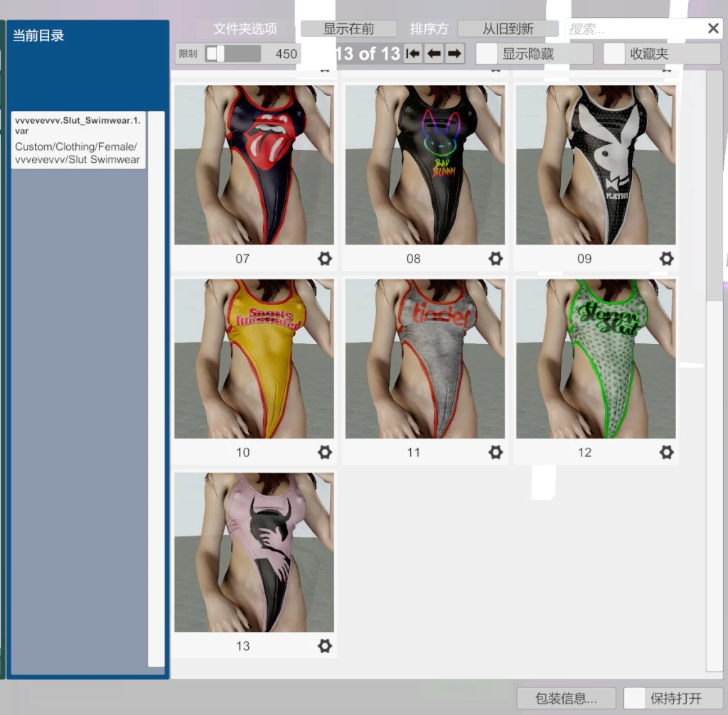Image resolution: width=728 pixels, height=715 pixels.
Task: Toggle the 收藏夹 favorites checkbox
Action: coord(615,53)
